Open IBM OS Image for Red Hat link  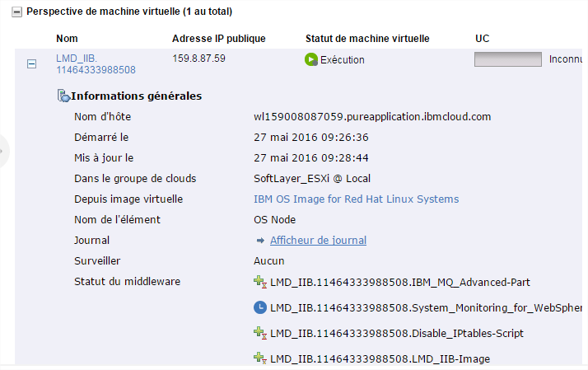click(x=356, y=199)
